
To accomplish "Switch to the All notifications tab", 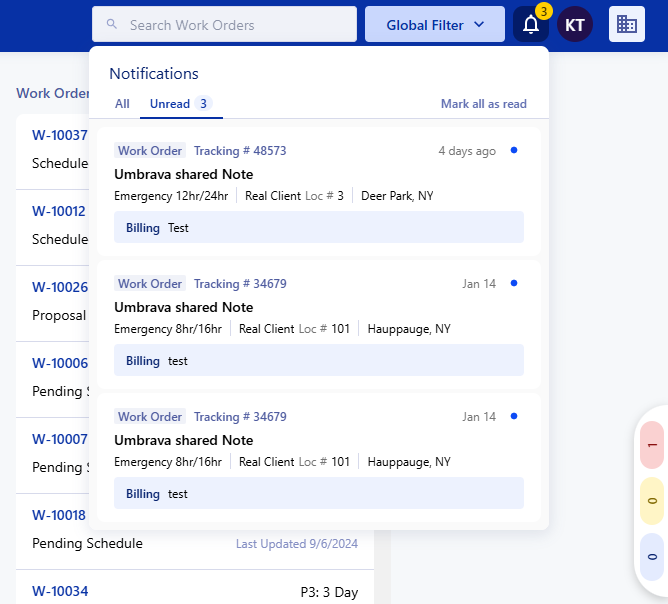I will [x=122, y=104].
